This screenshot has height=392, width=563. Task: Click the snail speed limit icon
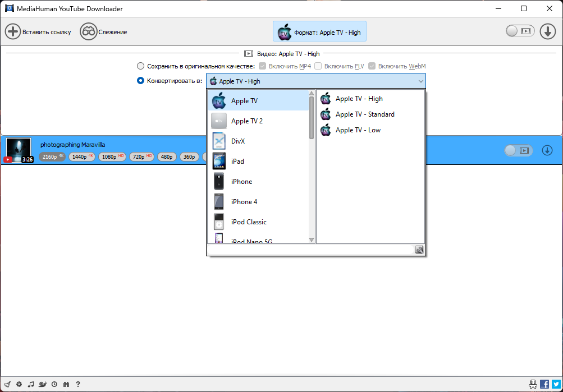[x=43, y=384]
